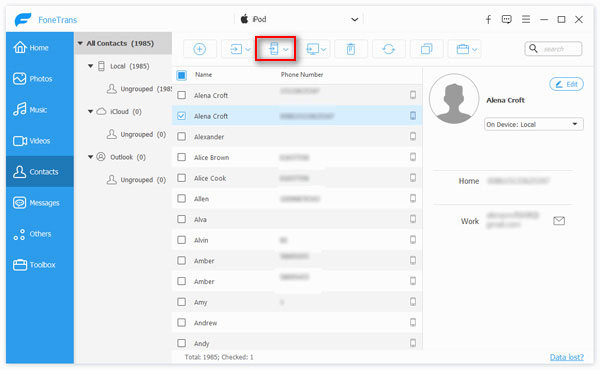Click the de-duplicate contacts icon
600x370 pixels.
coord(426,49)
